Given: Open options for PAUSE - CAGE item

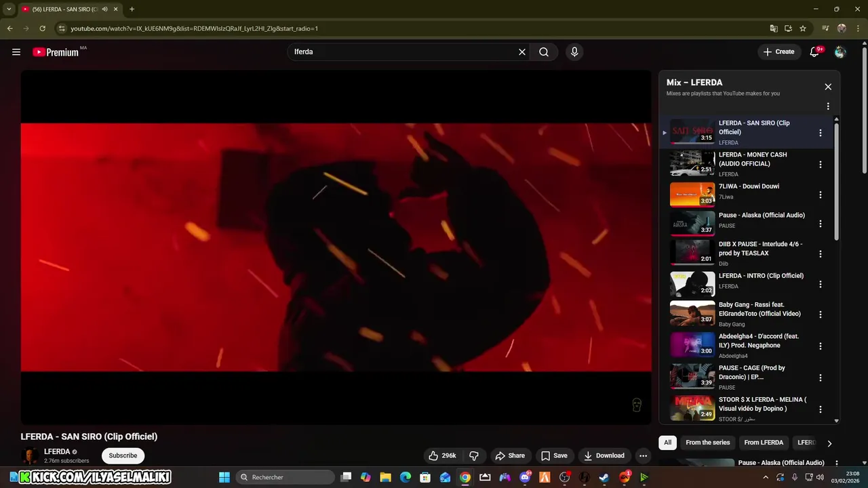Looking at the screenshot, I should point(821,378).
